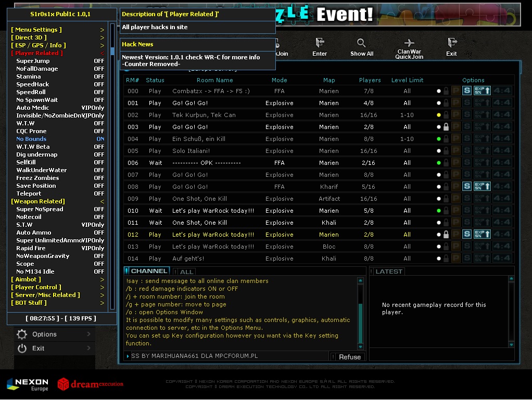Click the green ping dot in room 006 row
Screen dimensions: 532x400
coord(439,163)
